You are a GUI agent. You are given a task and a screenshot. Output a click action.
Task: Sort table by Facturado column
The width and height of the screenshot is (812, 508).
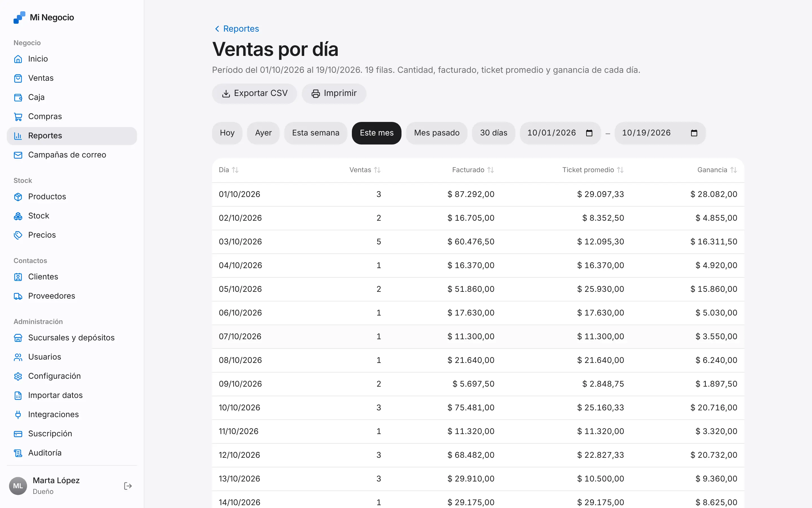coord(473,170)
